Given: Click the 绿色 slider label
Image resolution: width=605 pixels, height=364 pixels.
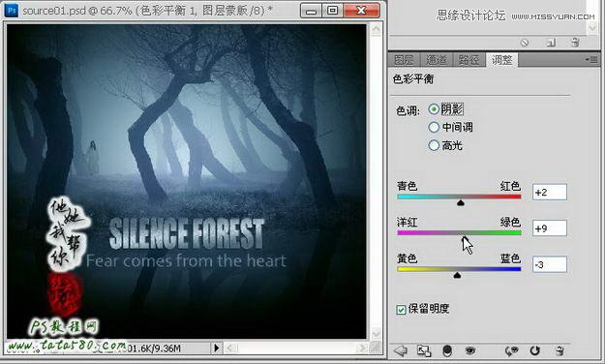Looking at the screenshot, I should pos(510,222).
